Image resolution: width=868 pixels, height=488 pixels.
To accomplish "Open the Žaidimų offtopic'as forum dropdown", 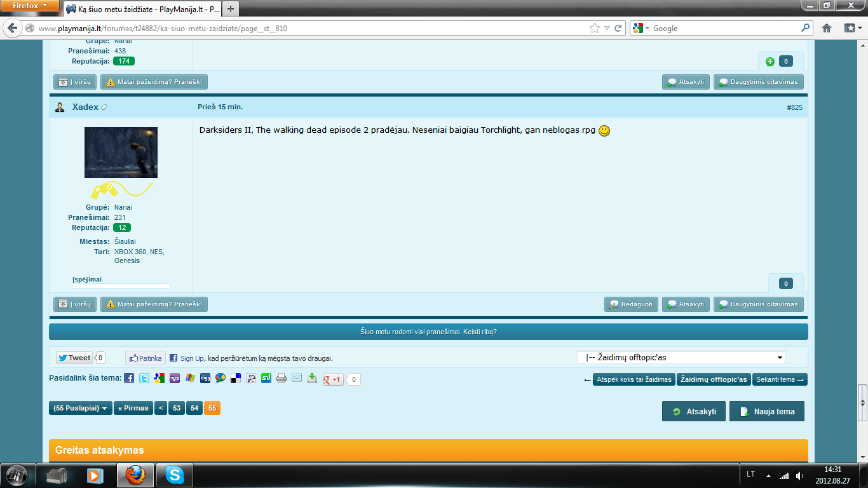I will [x=681, y=357].
